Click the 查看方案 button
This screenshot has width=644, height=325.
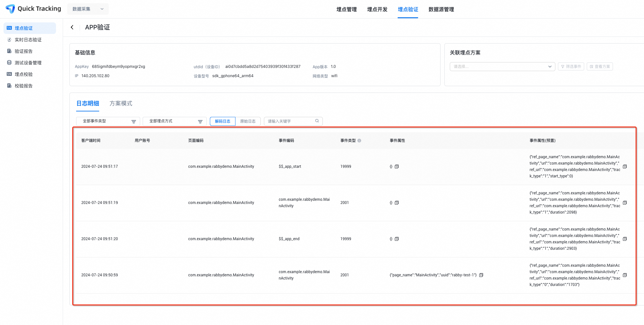(600, 67)
